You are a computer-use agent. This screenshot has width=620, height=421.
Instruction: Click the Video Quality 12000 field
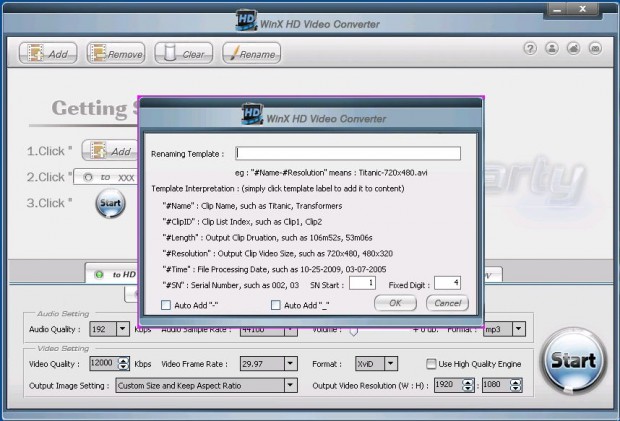[104, 363]
